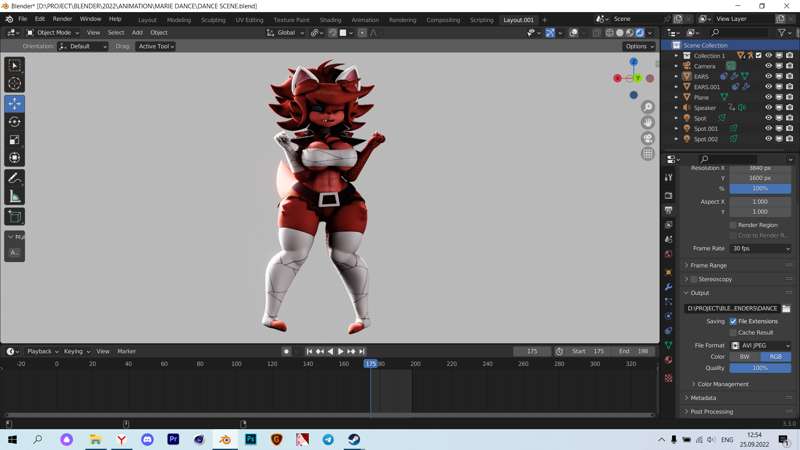Open Steam from the taskbar

coord(354,439)
